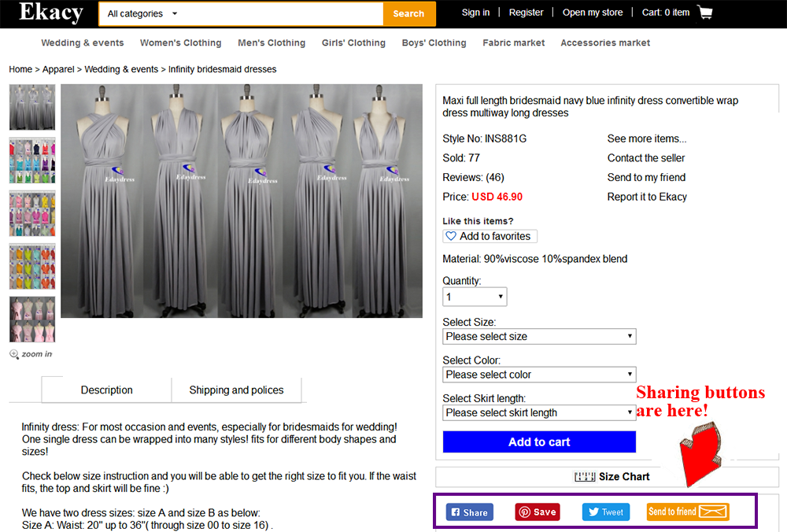Click Send to friend envelope button

pos(688,512)
